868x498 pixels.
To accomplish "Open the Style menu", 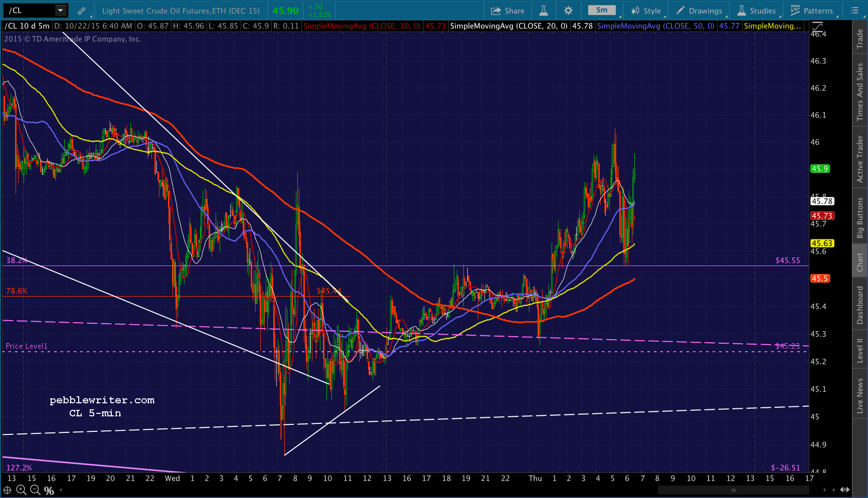I will [x=646, y=11].
